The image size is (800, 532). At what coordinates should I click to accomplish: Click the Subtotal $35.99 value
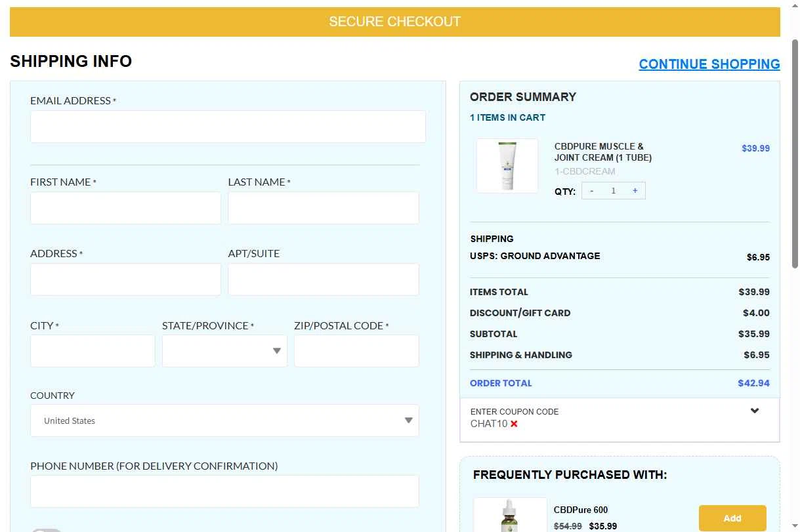click(754, 334)
